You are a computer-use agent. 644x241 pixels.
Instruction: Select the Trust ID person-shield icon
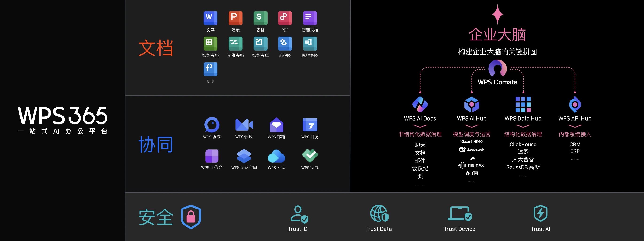click(x=299, y=214)
